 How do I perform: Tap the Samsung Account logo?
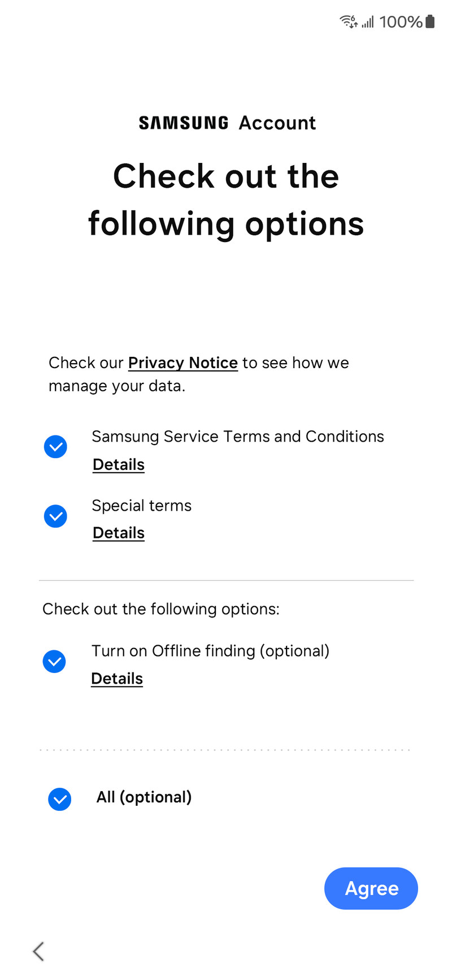point(227,123)
